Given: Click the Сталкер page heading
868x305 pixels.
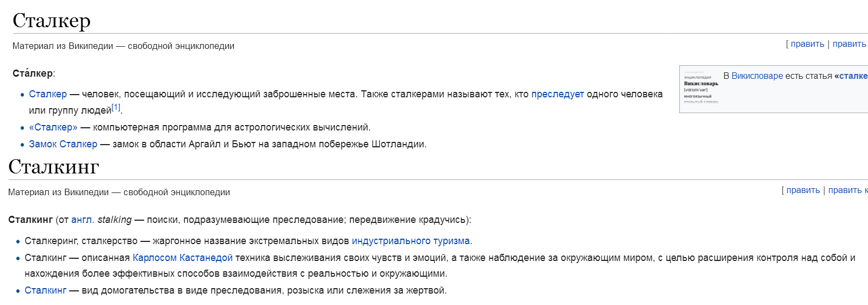Looking at the screenshot, I should [x=52, y=21].
